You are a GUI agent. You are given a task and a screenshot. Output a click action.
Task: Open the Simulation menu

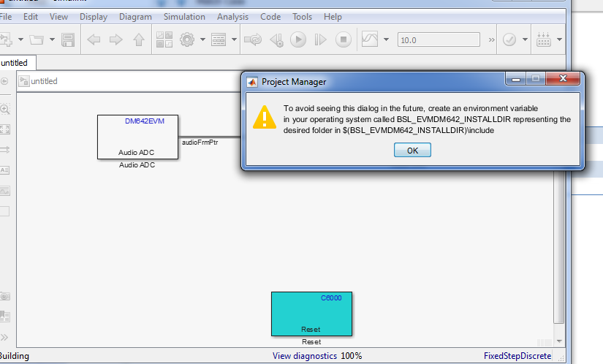tap(184, 17)
